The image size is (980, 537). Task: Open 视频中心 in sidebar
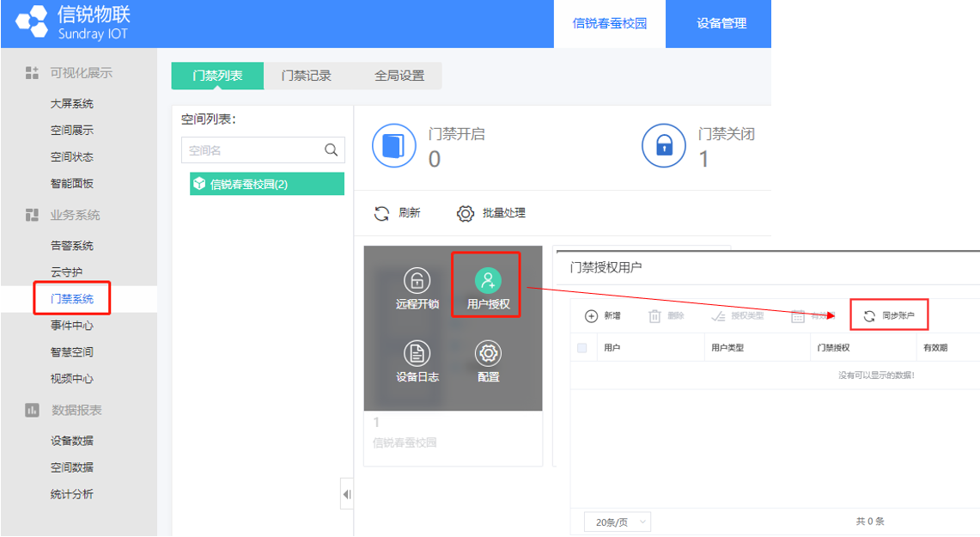click(72, 378)
